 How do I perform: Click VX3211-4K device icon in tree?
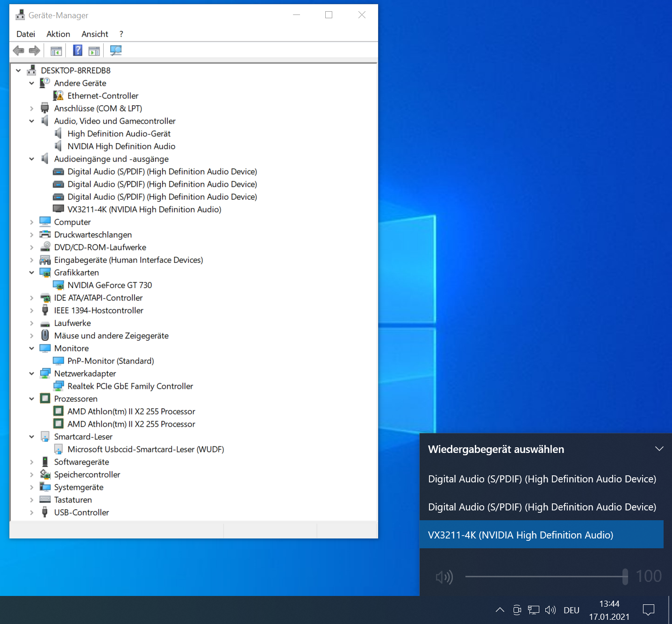click(58, 209)
